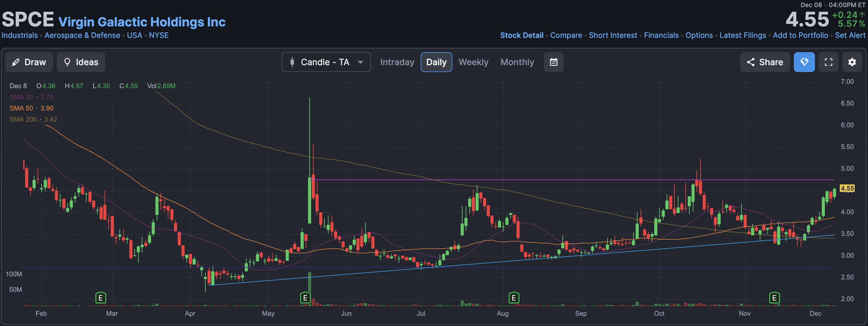868x326 pixels.
Task: Click the blue diamond premium icon
Action: [804, 62]
